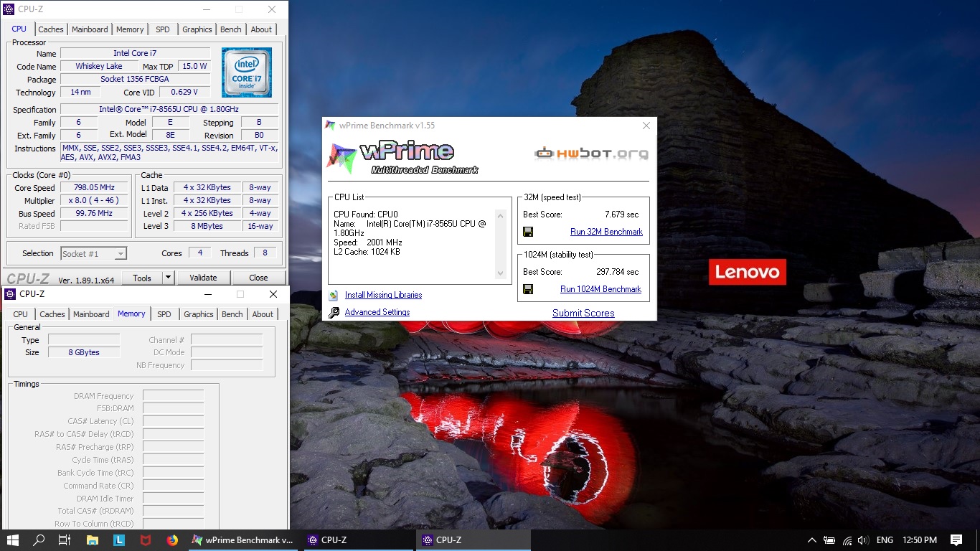Open the blue L app in taskbar
Screen dimensions: 980x551
click(x=119, y=540)
